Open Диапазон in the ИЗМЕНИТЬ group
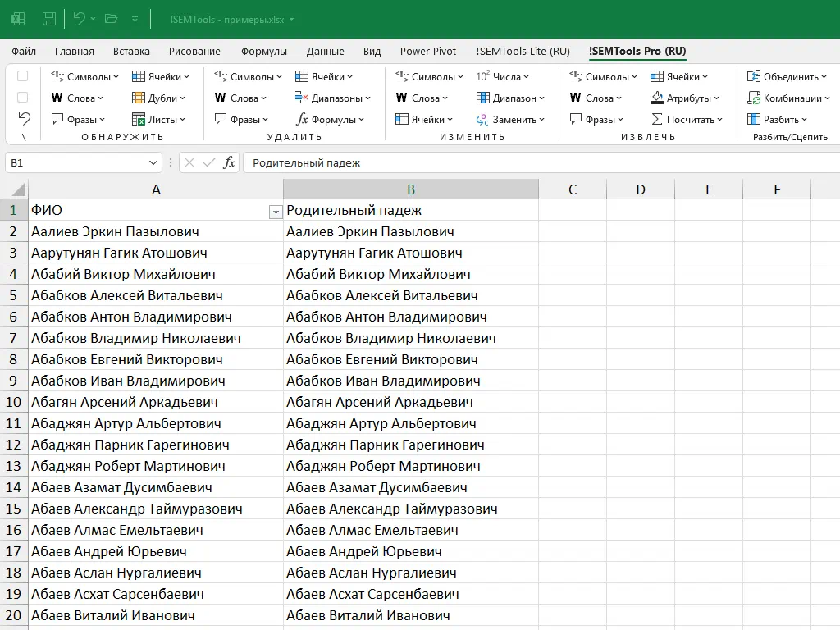 point(510,98)
